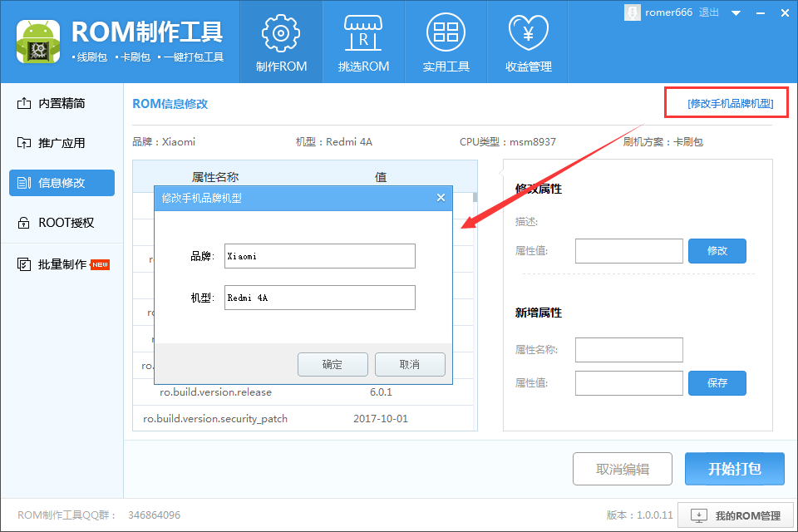Go to 推广应用 sidebar item
This screenshot has width=798, height=532.
click(x=62, y=143)
